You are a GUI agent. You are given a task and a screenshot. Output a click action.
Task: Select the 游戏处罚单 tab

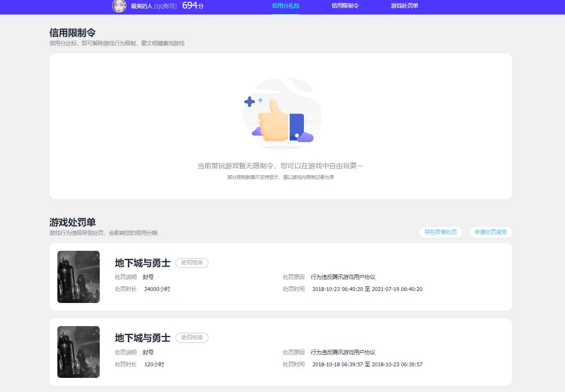(x=404, y=6)
